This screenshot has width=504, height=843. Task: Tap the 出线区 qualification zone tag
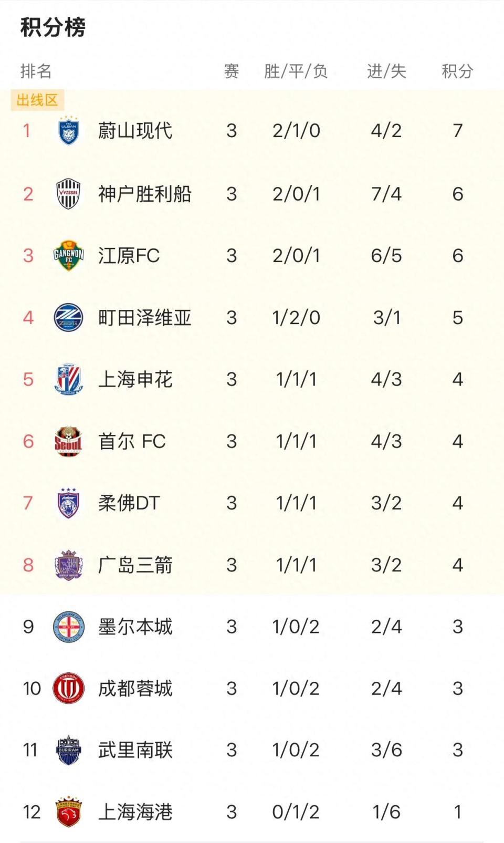point(37,100)
